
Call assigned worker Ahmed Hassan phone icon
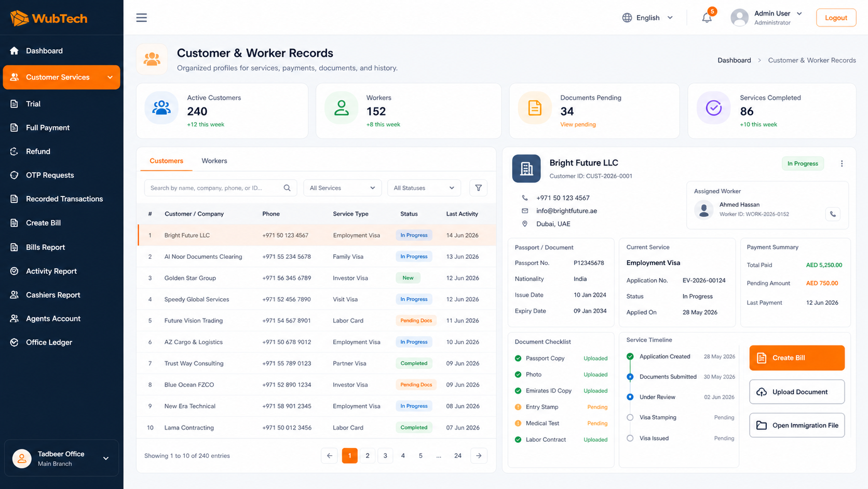(833, 214)
